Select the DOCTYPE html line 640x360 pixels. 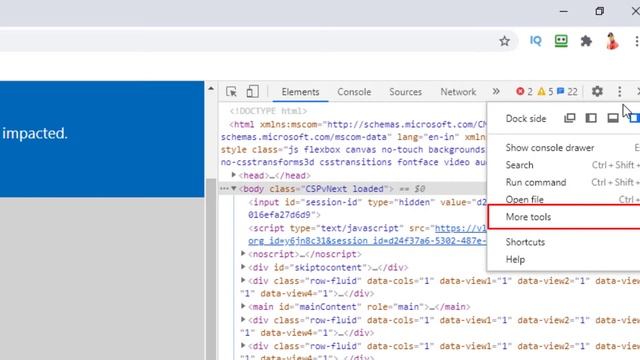(268, 111)
